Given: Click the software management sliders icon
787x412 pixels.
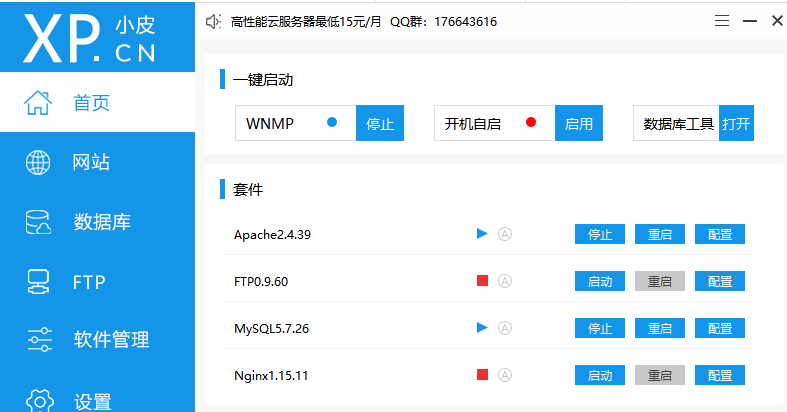Looking at the screenshot, I should 40,340.
